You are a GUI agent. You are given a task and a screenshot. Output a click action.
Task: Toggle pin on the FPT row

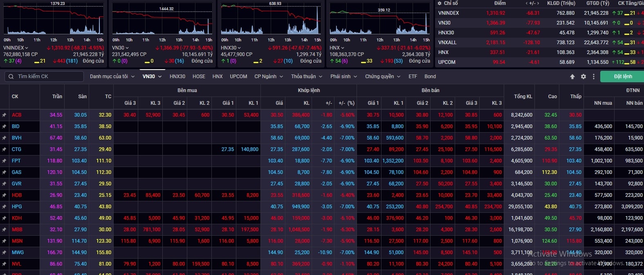click(x=4, y=161)
